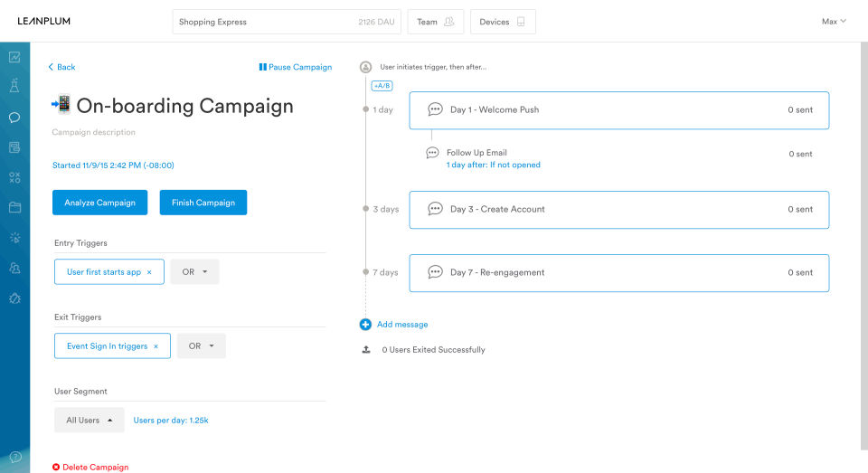Open the A/B test flask icon in sidebar
This screenshot has height=473, width=868.
tap(14, 87)
